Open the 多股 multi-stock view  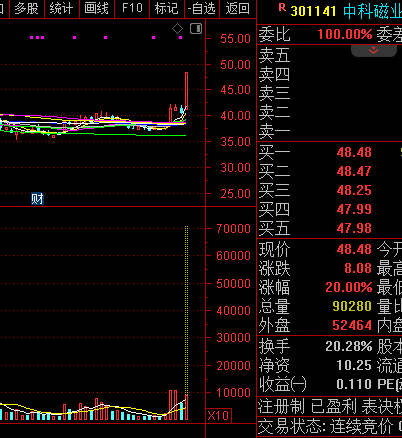[27, 8]
